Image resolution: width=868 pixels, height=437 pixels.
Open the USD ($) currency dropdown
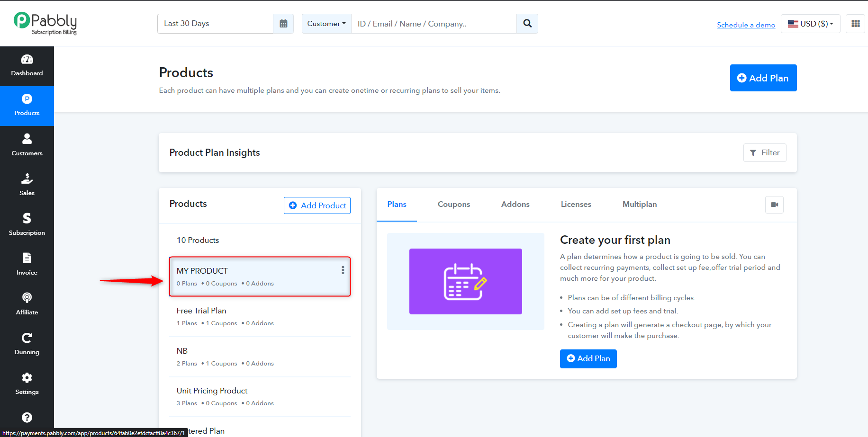[811, 24]
